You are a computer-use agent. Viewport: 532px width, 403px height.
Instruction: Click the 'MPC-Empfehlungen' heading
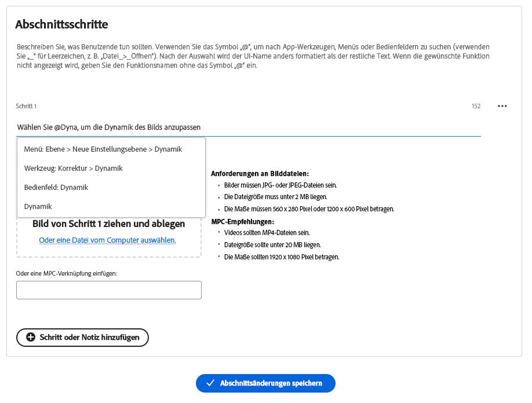pos(242,222)
